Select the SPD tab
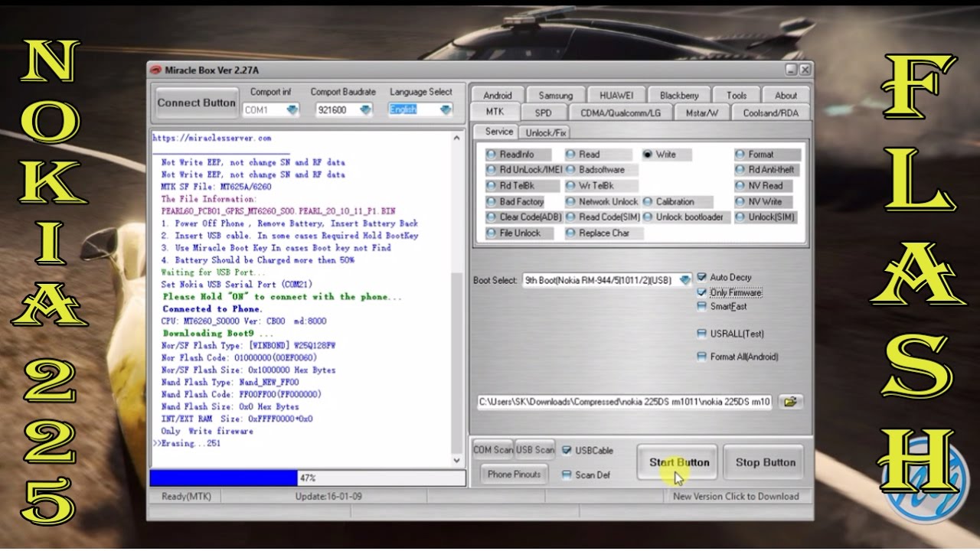This screenshot has height=551, width=980. pos(543,112)
